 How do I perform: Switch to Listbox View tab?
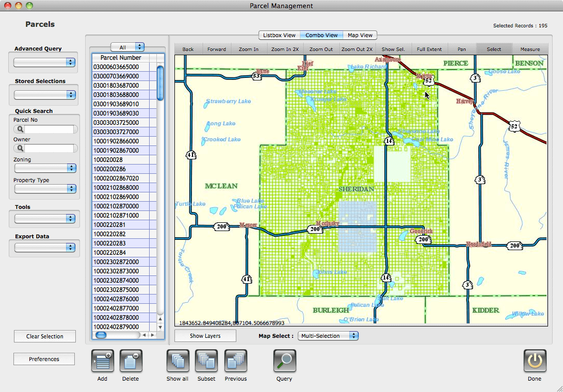click(x=279, y=35)
